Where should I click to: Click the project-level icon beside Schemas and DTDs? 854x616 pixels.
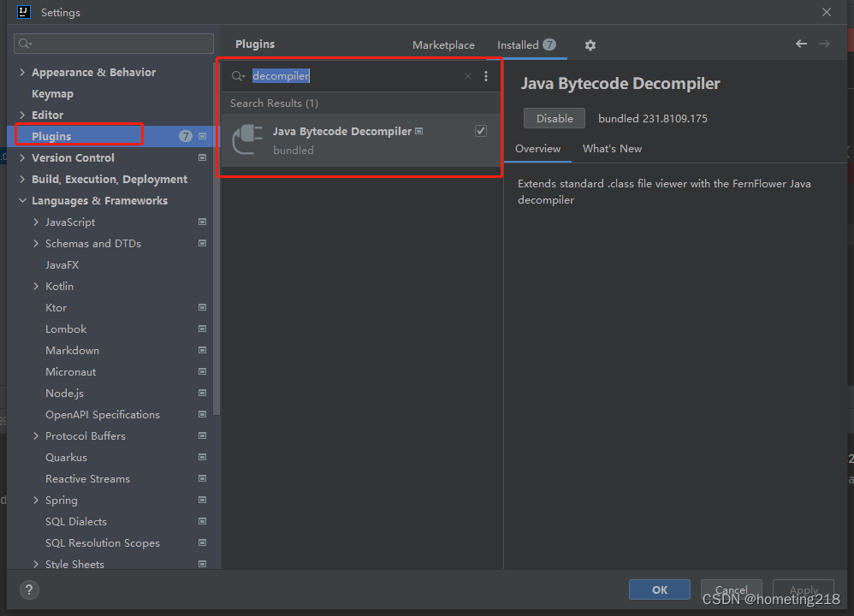pos(202,244)
